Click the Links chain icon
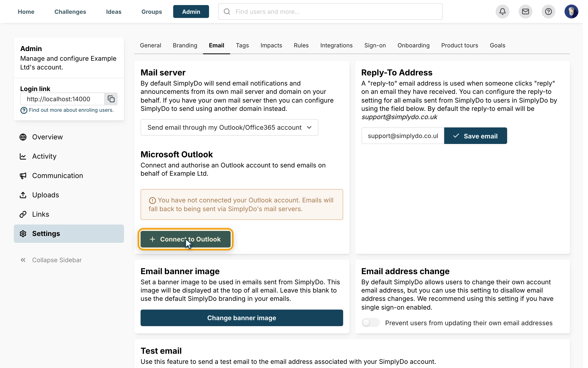This screenshot has width=588, height=368. click(23, 214)
